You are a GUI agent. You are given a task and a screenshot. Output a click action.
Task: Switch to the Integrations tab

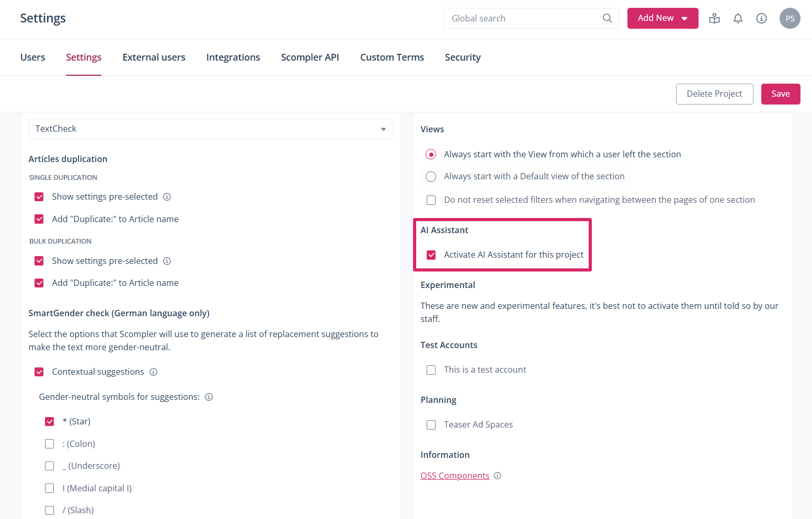coord(233,57)
